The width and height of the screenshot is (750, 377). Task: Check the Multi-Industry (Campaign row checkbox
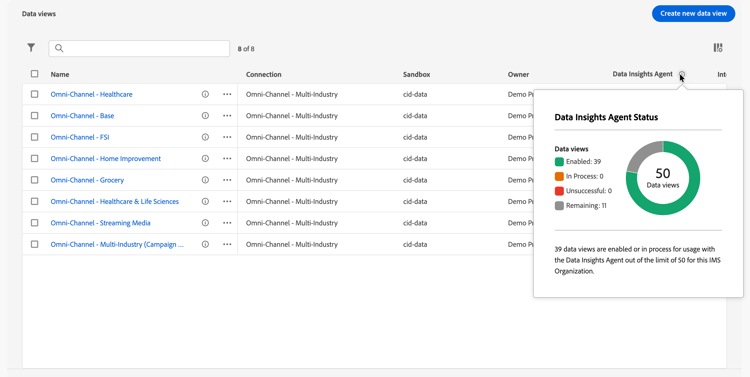[34, 244]
